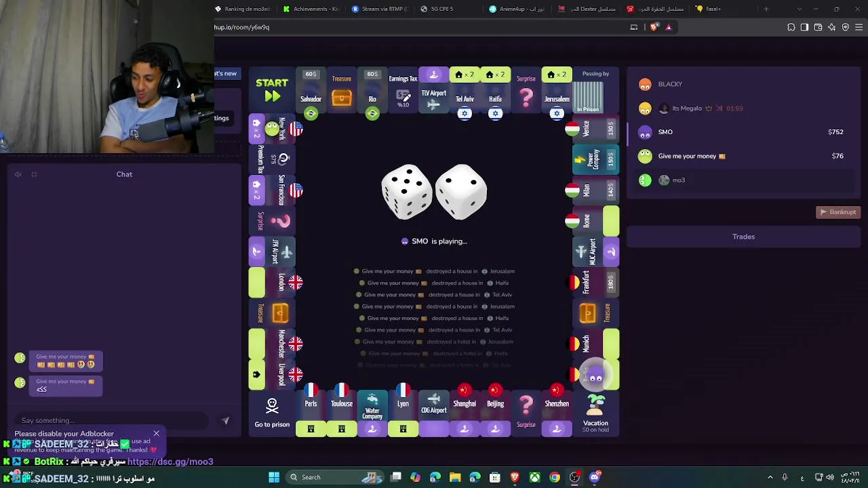Open Discord from the taskbar
Screen dimensions: 868x488
[595, 477]
